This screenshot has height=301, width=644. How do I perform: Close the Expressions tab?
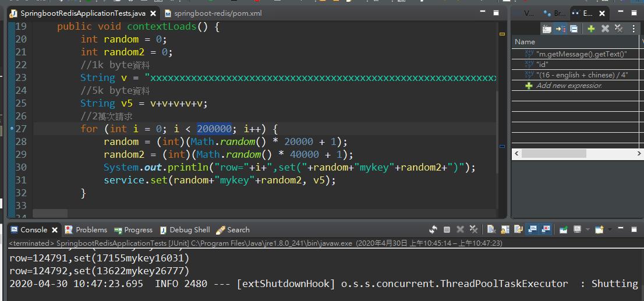coord(601,13)
